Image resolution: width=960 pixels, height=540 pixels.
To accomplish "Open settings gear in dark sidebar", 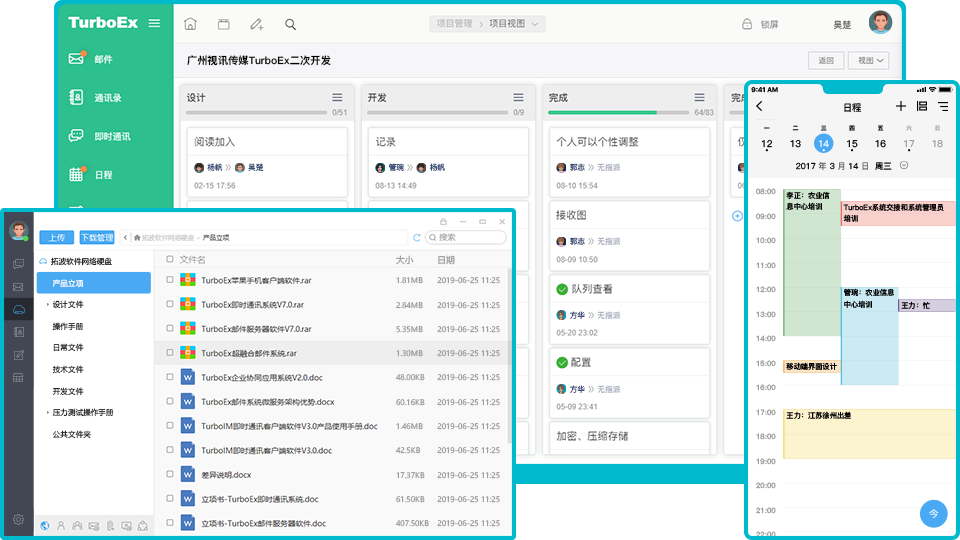I will pos(18,519).
